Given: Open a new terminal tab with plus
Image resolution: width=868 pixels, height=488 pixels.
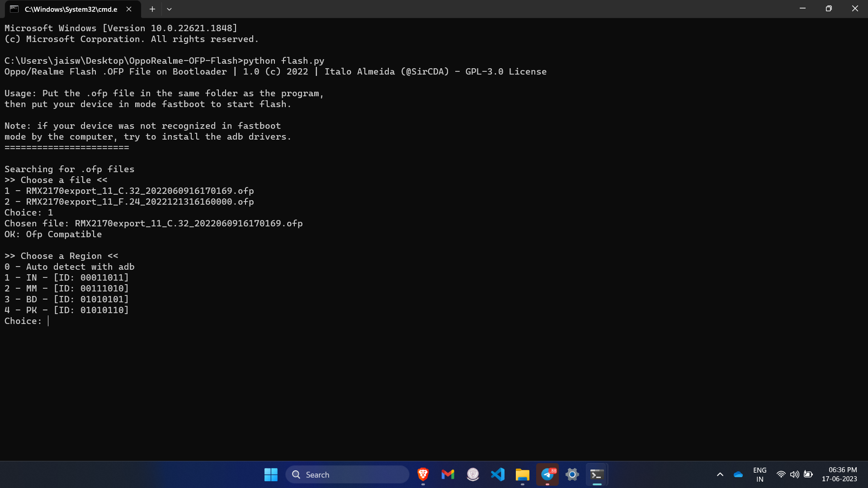Looking at the screenshot, I should pos(152,9).
